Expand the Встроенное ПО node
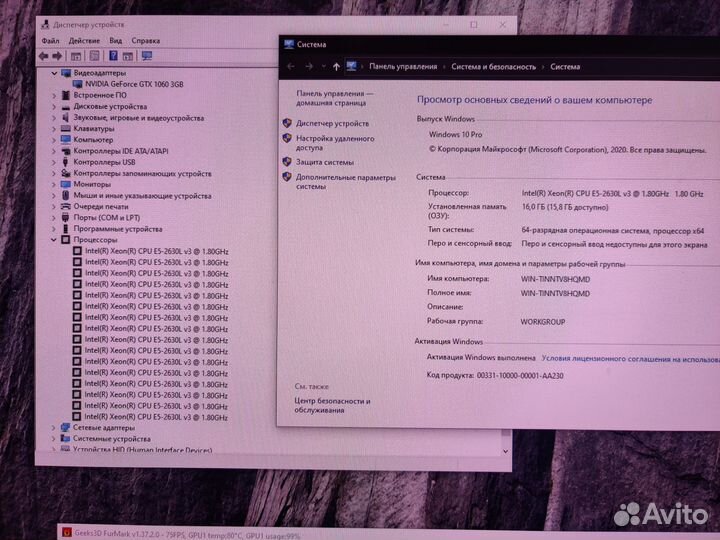This screenshot has width=720, height=540. (54, 96)
